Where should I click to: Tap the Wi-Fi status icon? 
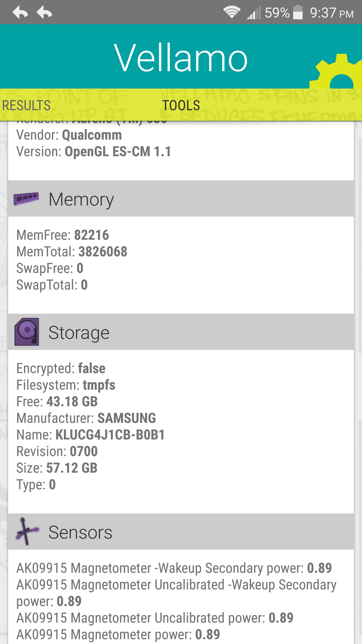[232, 13]
